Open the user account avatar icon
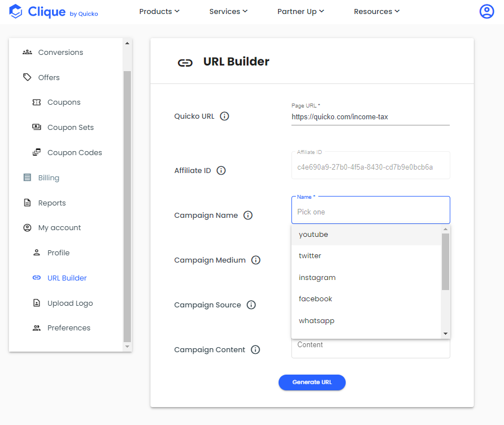This screenshot has height=425, width=504. [487, 12]
